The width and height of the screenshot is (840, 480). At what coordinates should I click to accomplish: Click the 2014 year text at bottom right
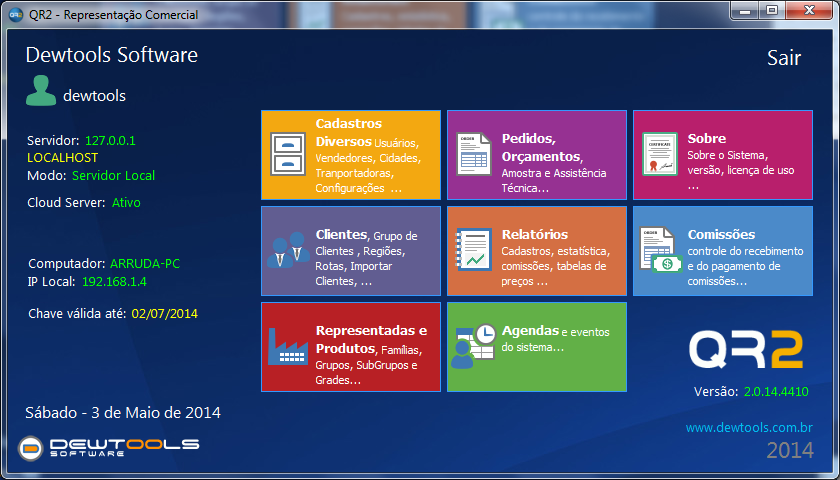point(790,451)
